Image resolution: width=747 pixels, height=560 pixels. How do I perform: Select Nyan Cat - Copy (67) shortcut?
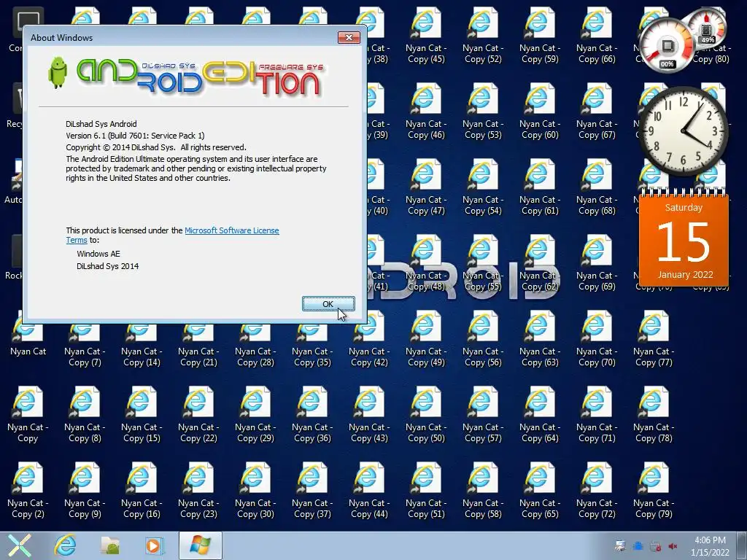[x=597, y=112]
